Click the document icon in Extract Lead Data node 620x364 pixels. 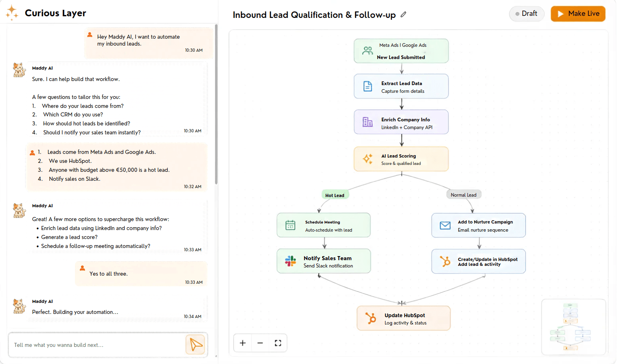click(368, 86)
